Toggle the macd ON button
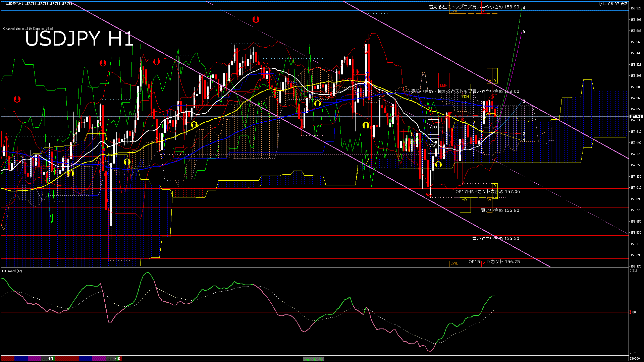 point(314,359)
